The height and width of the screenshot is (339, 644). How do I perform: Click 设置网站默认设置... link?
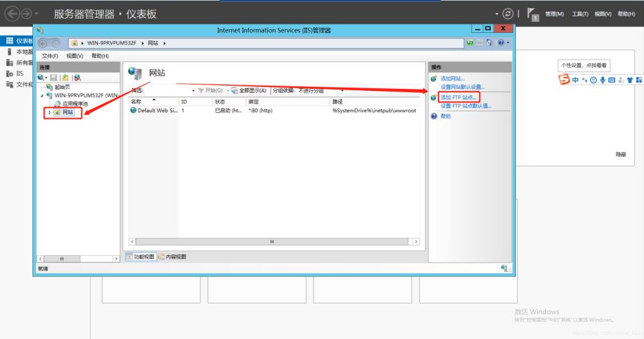tap(462, 87)
